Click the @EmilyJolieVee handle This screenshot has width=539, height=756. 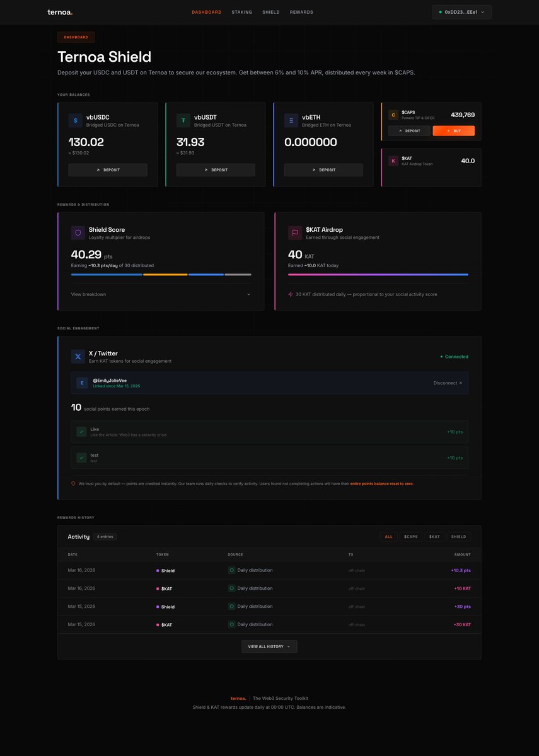coord(110,381)
